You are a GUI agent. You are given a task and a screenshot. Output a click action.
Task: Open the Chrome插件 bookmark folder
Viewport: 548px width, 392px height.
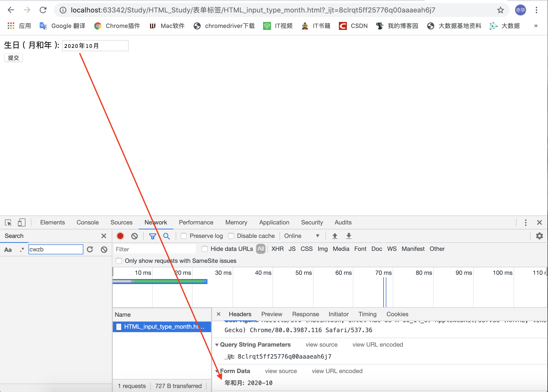(117, 26)
